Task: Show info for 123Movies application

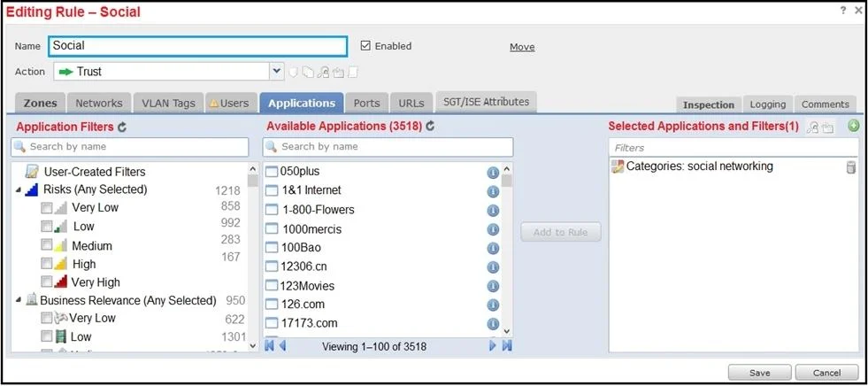Action: (x=493, y=286)
